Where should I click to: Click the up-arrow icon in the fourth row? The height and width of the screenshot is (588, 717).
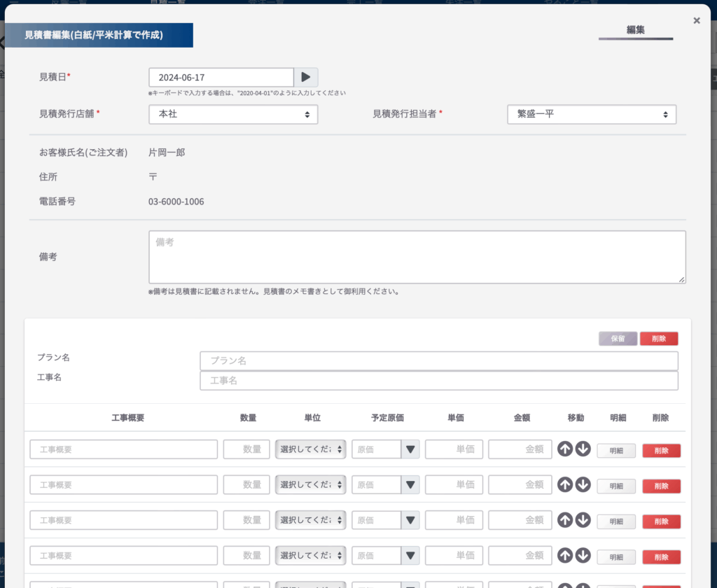565,556
